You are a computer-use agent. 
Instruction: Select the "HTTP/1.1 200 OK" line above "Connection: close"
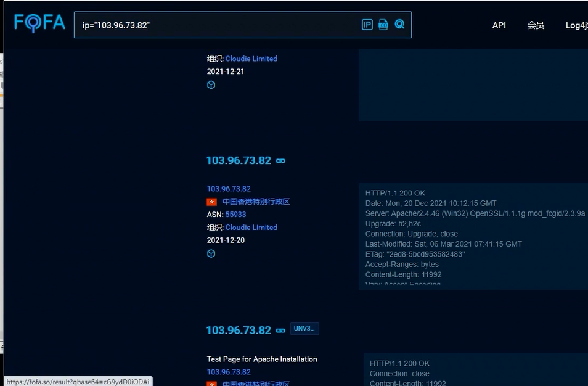tap(400, 363)
